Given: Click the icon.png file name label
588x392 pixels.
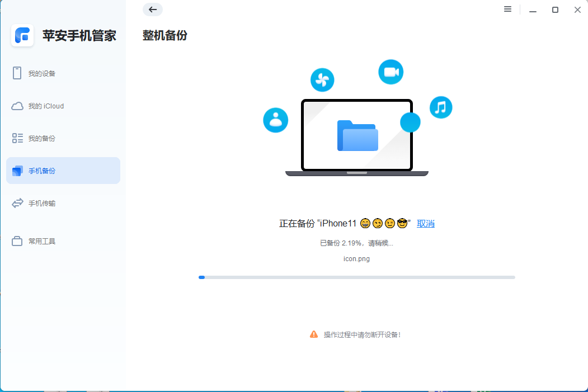Looking at the screenshot, I should click(356, 258).
